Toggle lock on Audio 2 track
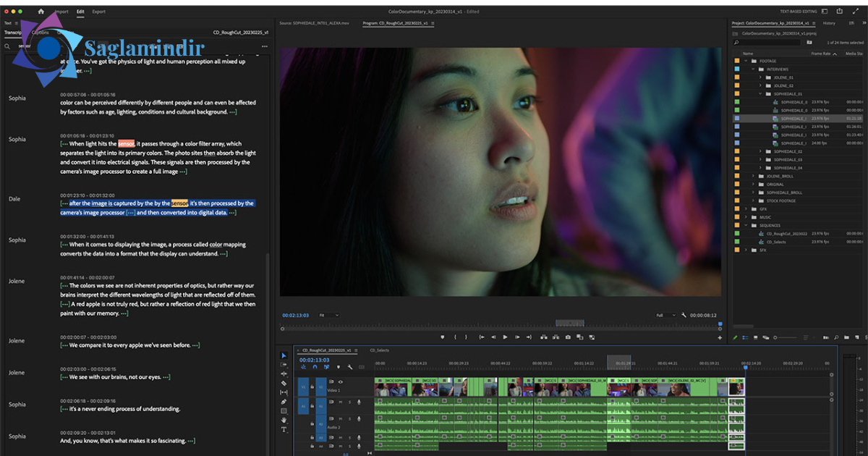Screen dimensions: 868x456 312,424
